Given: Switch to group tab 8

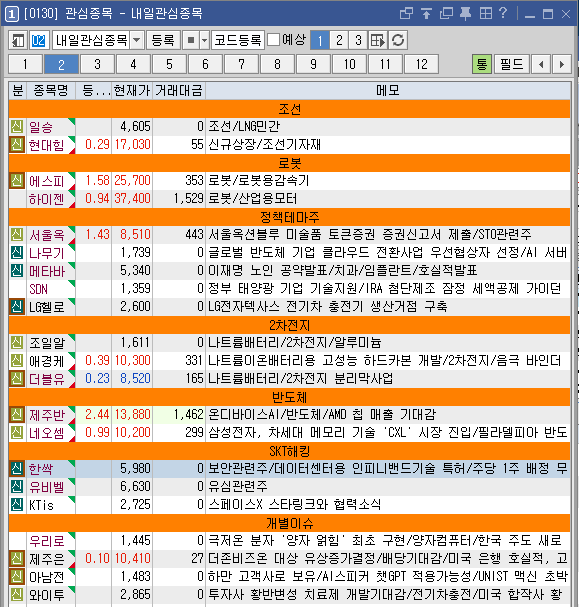Looking at the screenshot, I should coord(277,64).
